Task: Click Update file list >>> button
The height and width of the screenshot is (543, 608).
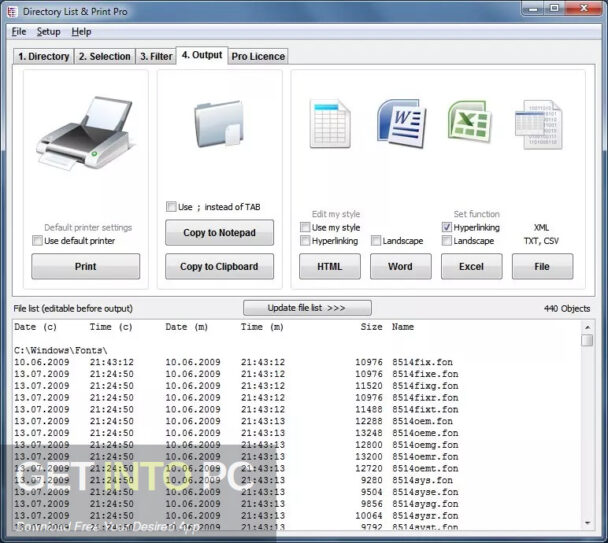Action: [307, 308]
